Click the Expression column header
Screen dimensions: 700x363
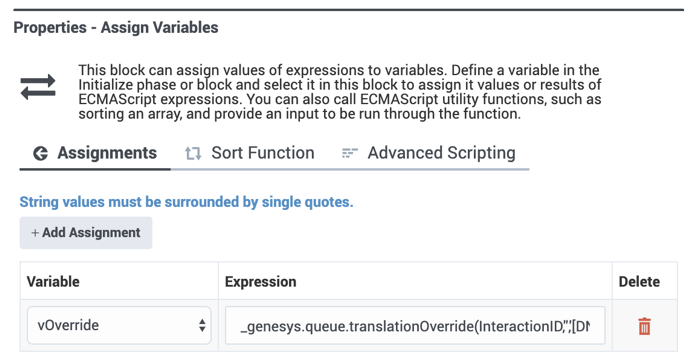click(x=261, y=282)
